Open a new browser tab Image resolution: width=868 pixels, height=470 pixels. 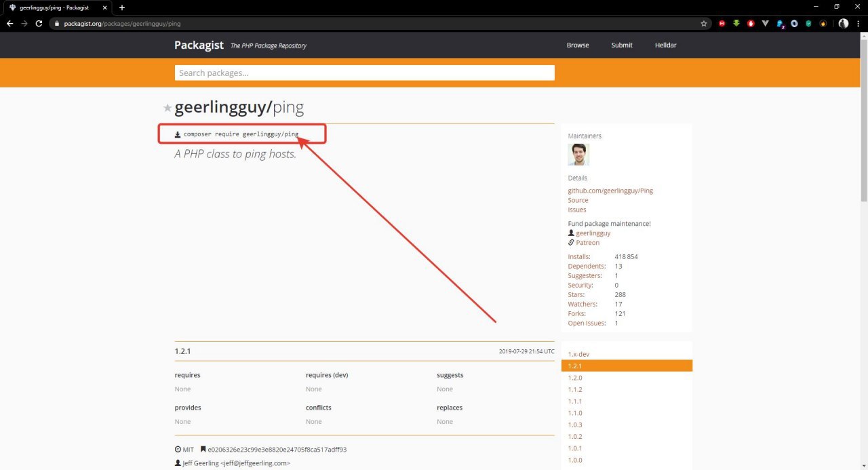click(122, 7)
